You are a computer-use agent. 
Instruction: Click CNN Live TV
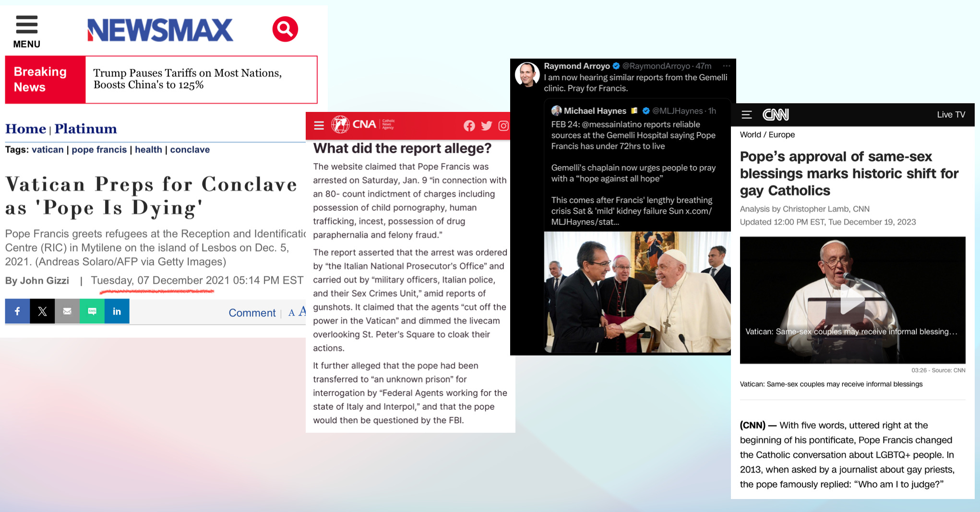pos(951,115)
